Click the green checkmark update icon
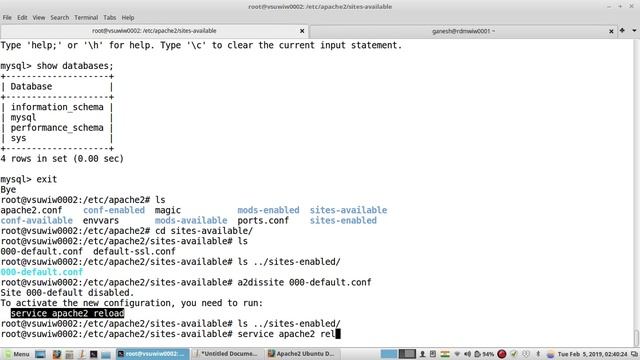Viewport: 640px width, 360px height. pos(514,354)
